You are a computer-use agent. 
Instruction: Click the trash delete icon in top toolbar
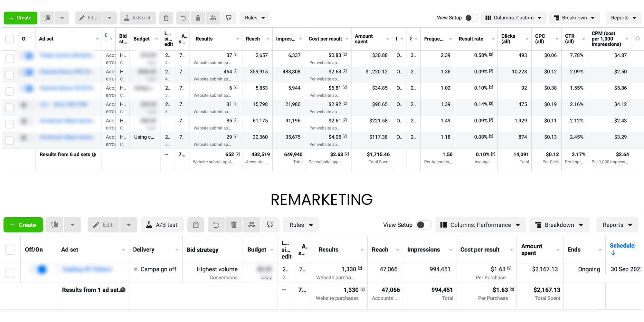pos(198,18)
